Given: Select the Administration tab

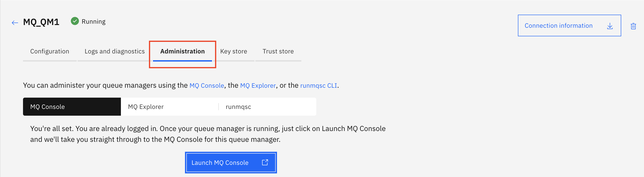Looking at the screenshot, I should pos(182,51).
